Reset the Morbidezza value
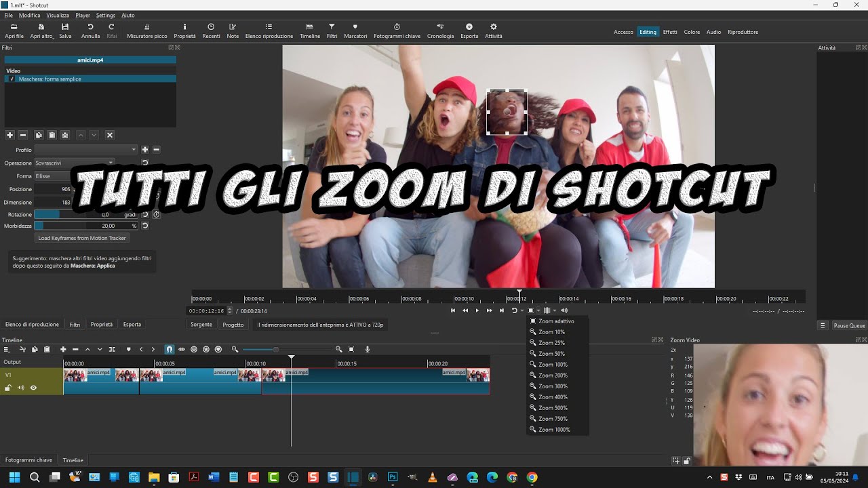Viewport: 868px width, 488px height. pos(145,226)
